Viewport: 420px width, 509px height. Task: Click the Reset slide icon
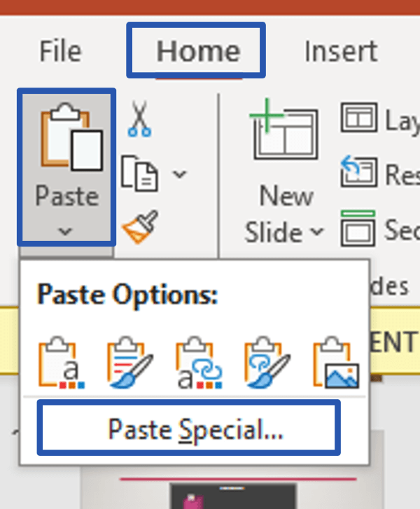tap(359, 171)
